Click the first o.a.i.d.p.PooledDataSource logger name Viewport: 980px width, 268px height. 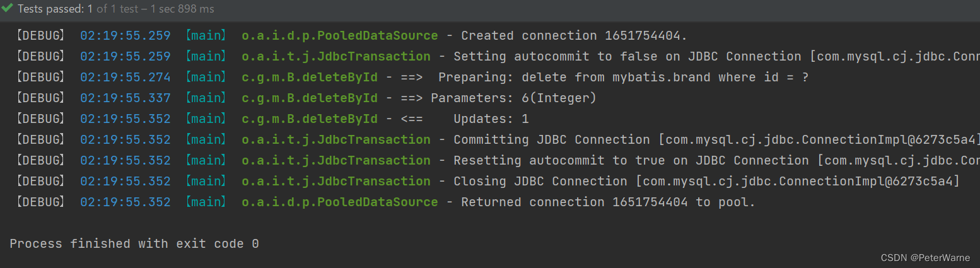[339, 35]
